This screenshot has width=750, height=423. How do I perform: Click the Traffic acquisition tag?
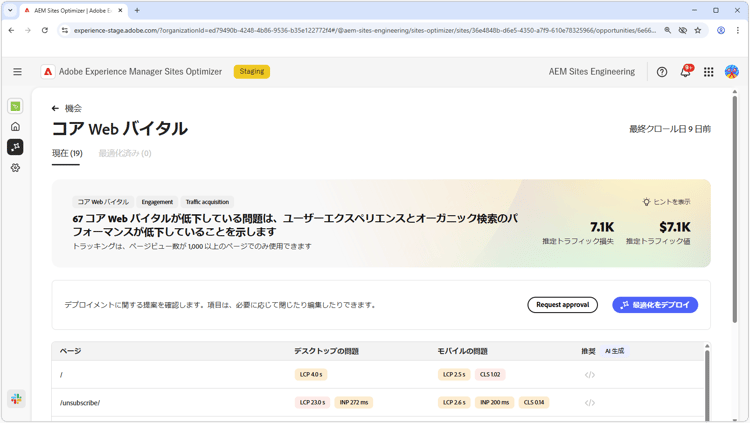tap(207, 202)
